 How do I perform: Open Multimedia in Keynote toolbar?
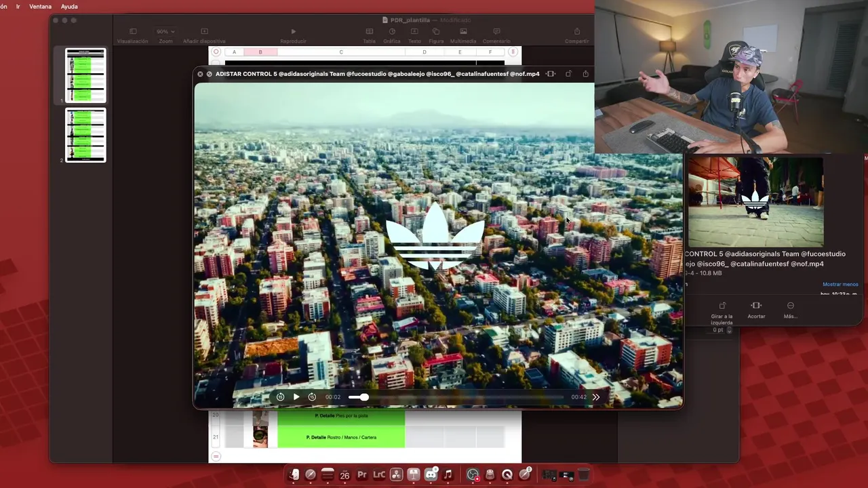coord(463,36)
